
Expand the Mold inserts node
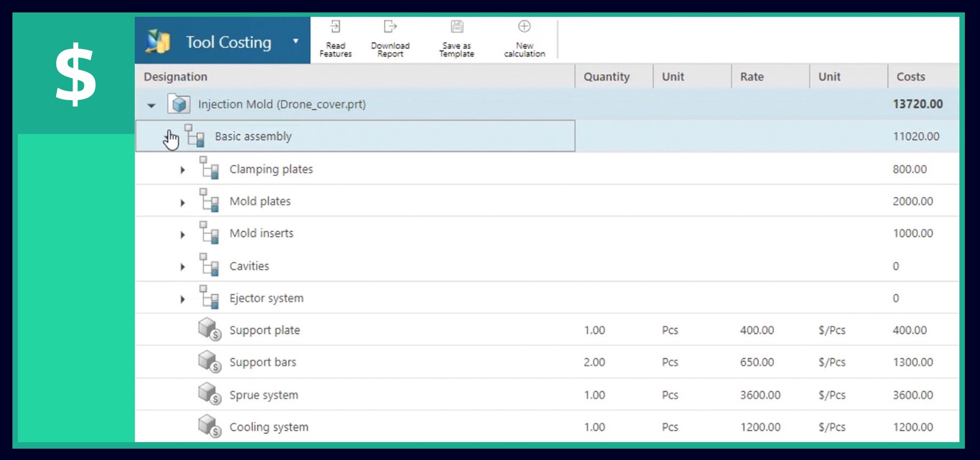[182, 234]
